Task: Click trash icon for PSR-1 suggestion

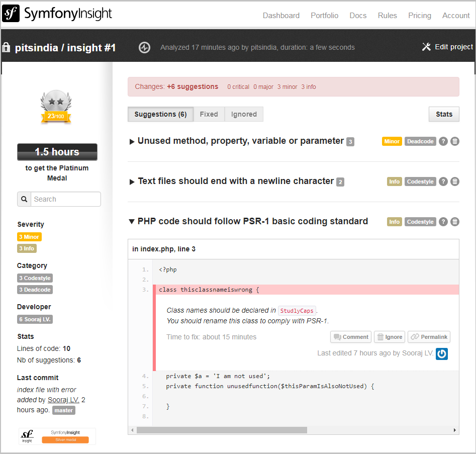Action: pyautogui.click(x=455, y=222)
